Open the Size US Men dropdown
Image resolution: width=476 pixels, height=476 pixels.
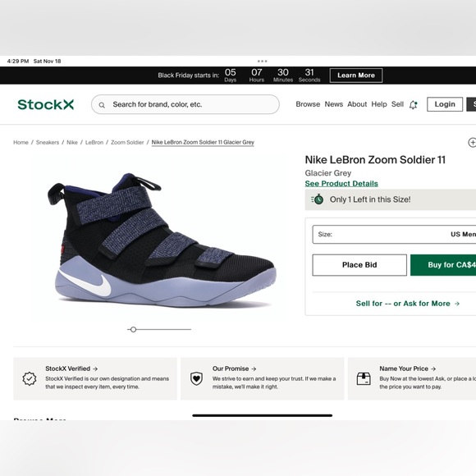(394, 235)
